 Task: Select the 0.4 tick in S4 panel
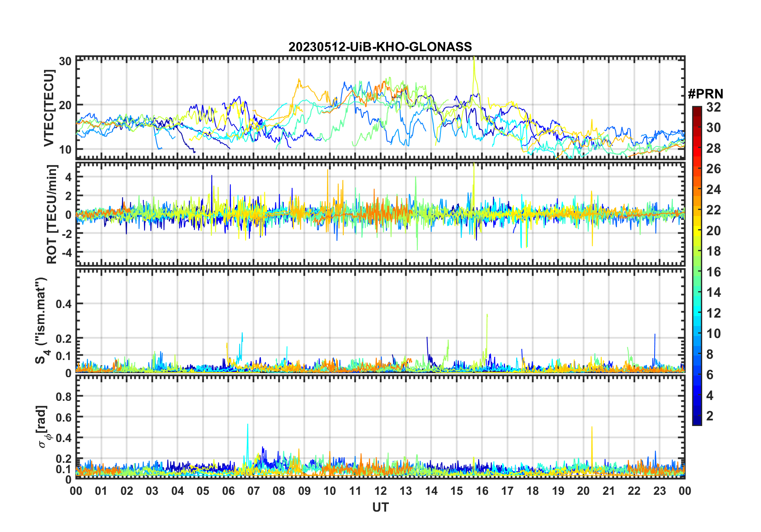tap(64, 304)
